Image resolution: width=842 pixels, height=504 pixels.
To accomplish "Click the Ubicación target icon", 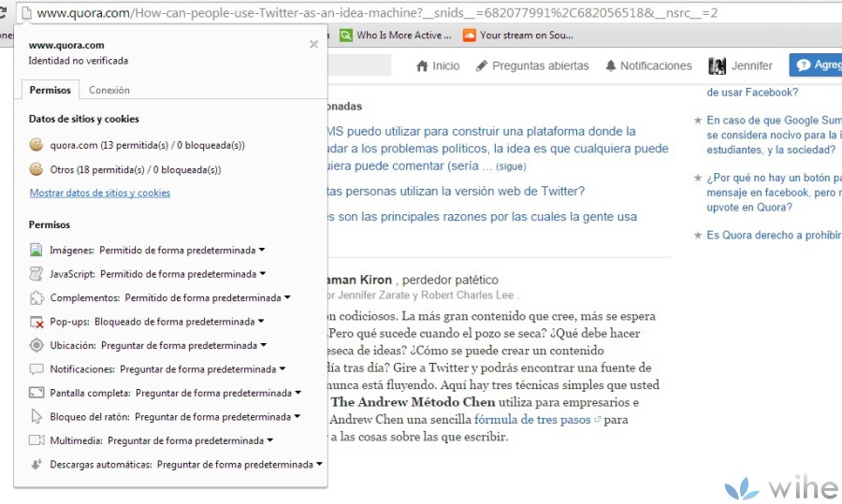I will 36,345.
